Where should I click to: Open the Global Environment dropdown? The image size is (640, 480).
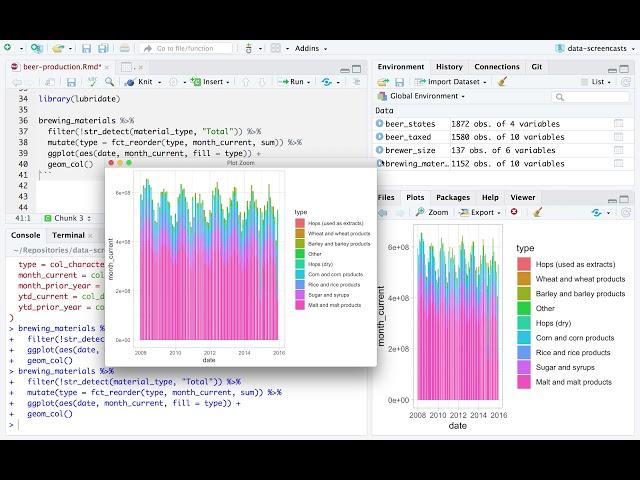click(x=421, y=96)
